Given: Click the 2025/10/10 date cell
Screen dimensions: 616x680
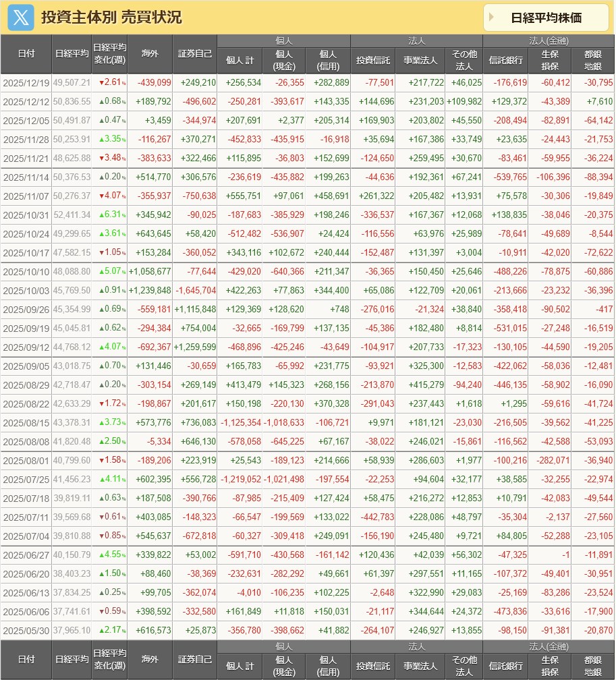Looking at the screenshot, I should [x=26, y=271].
